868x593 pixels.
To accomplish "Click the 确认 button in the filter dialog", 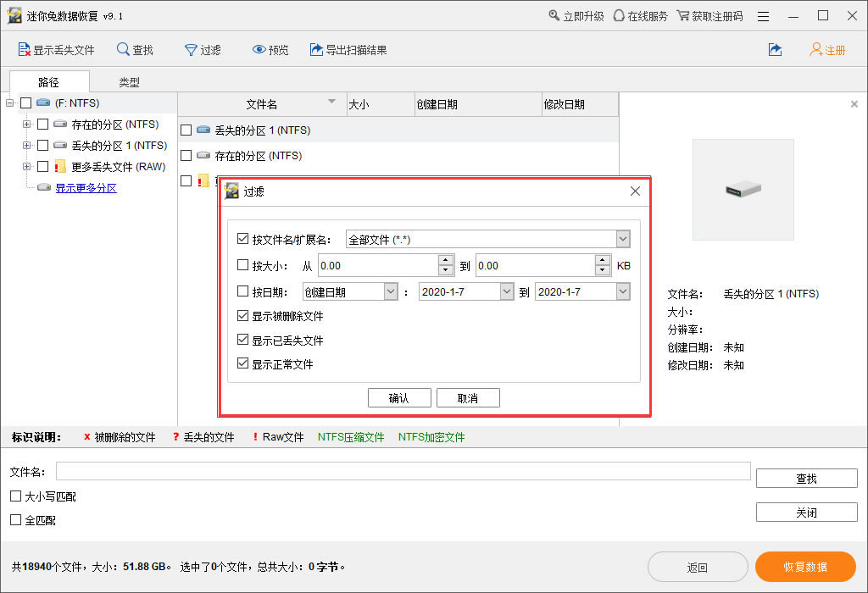I will 399,398.
